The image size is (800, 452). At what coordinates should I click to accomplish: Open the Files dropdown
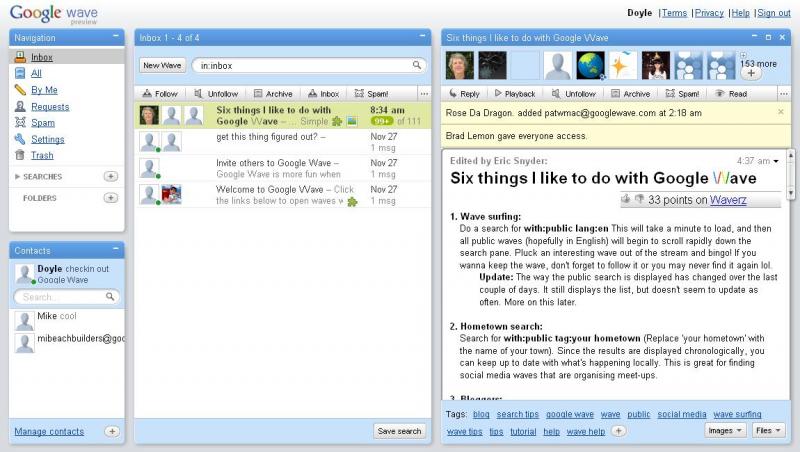click(768, 431)
